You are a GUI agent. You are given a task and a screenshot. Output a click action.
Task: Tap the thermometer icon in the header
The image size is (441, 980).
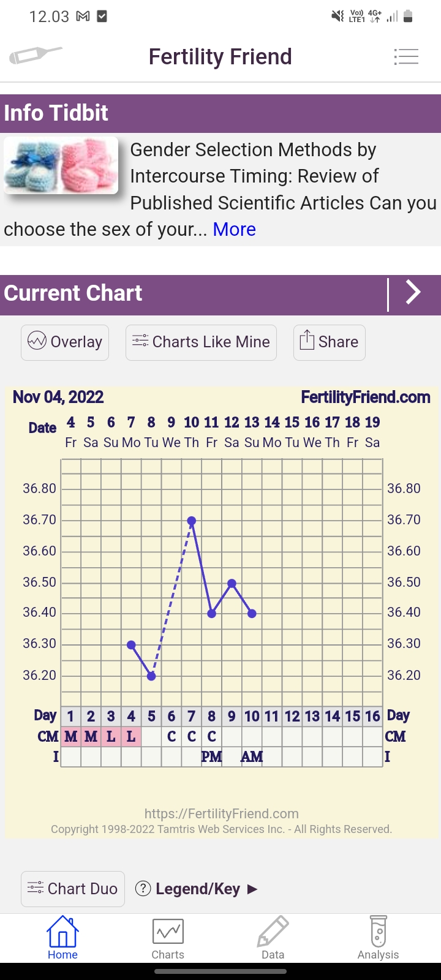36,56
